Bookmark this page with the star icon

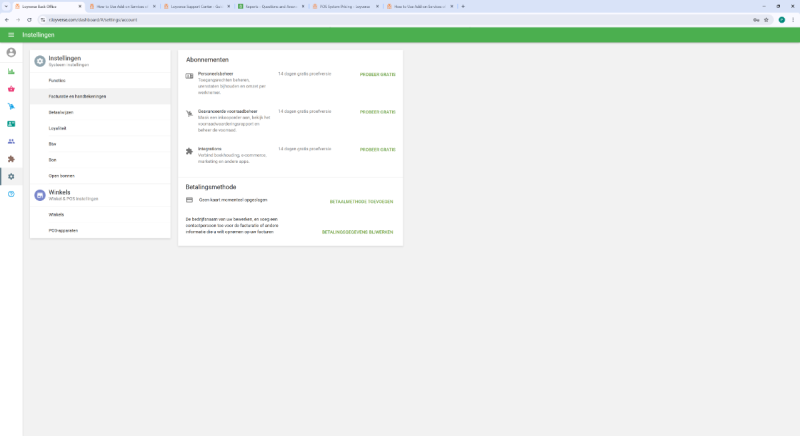click(766, 19)
